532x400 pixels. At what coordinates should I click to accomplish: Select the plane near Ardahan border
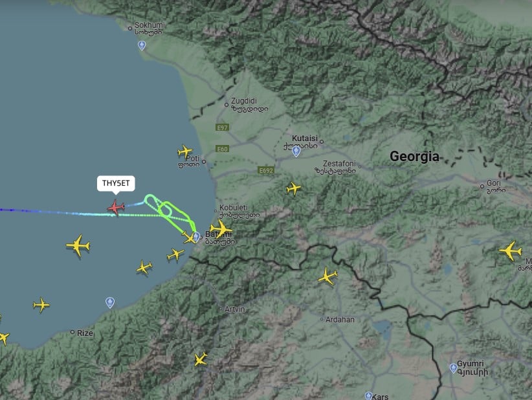click(327, 276)
